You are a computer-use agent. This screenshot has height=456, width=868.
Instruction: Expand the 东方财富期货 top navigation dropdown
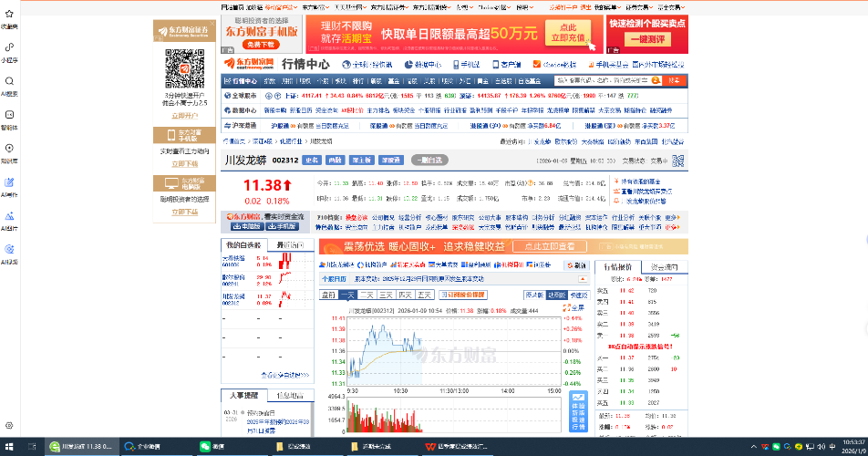432,7
